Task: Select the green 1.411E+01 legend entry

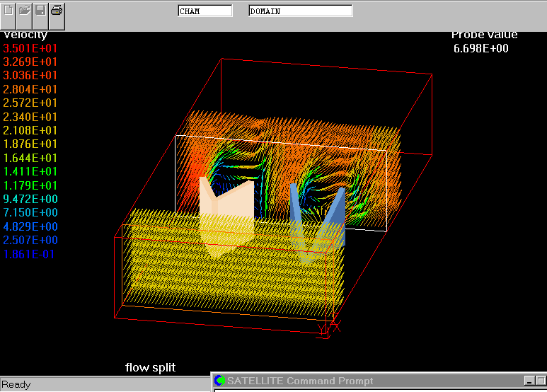Action: [30, 172]
